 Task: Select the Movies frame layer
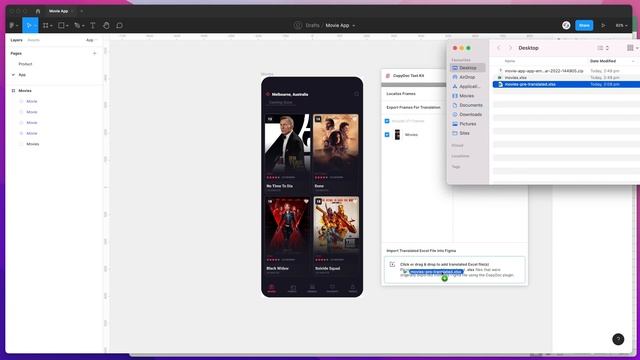(x=25, y=91)
